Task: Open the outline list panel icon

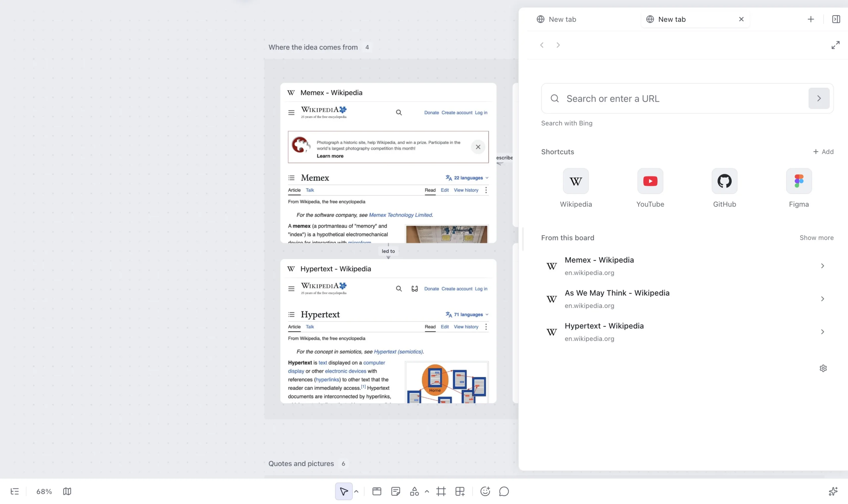Action: coord(15,491)
